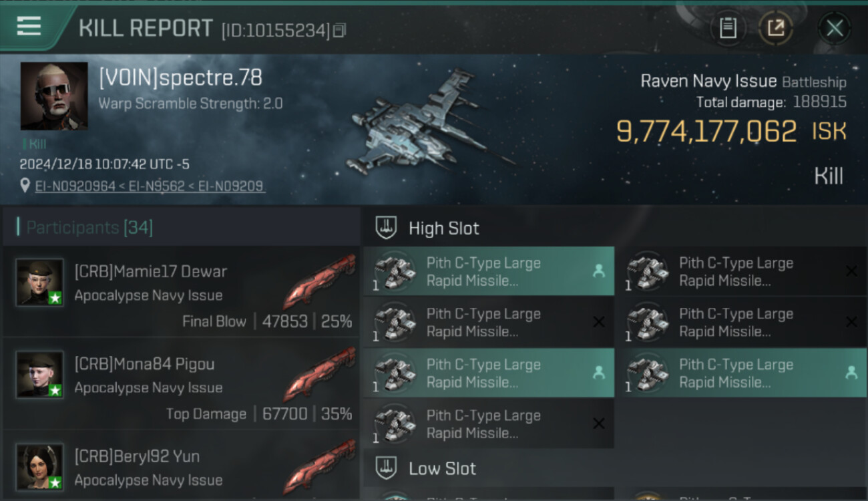The height and width of the screenshot is (501, 868).
Task: Select the first highlighted Pith C-Type launcher
Action: tap(489, 271)
